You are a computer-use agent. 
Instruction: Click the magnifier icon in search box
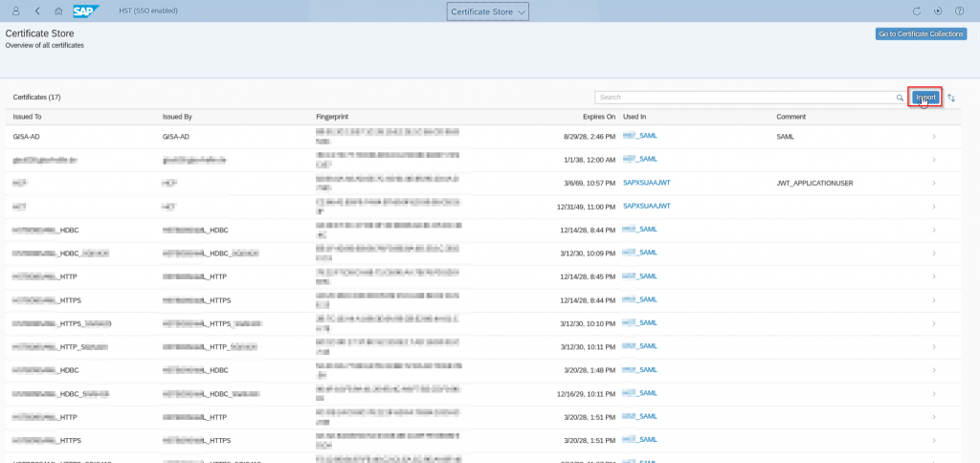900,98
